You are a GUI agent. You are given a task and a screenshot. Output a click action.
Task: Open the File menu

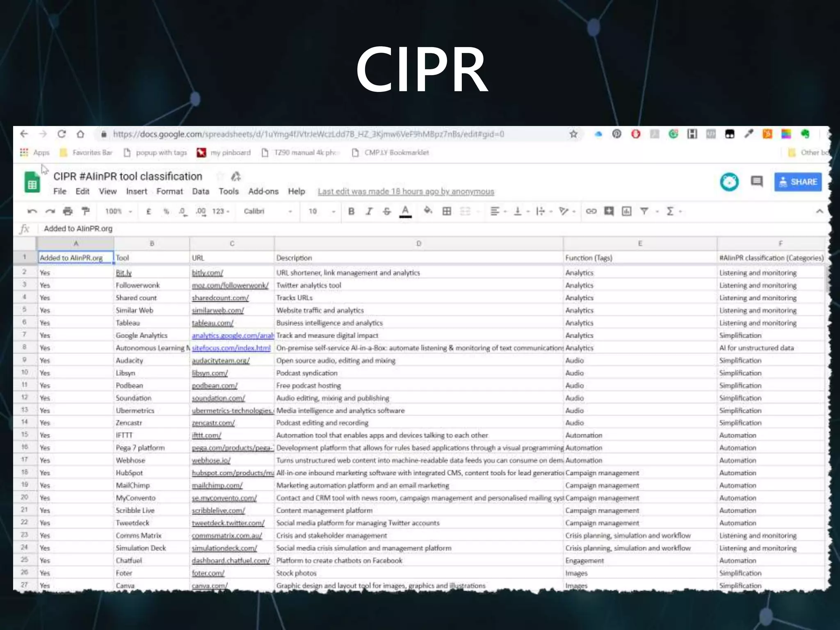point(59,192)
